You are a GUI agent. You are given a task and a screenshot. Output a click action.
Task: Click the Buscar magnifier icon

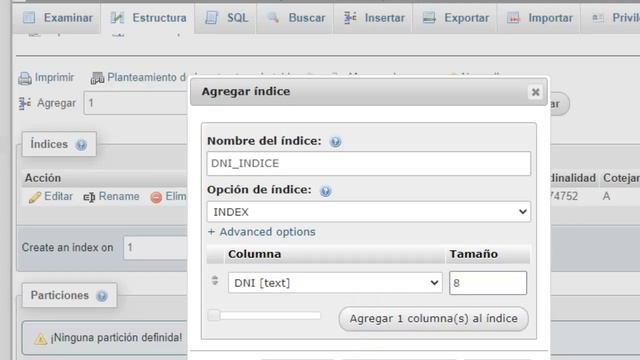[x=273, y=18]
